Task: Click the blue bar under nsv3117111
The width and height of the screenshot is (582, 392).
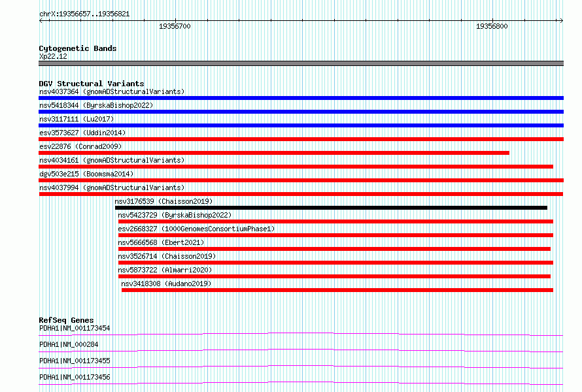Action: (301, 125)
